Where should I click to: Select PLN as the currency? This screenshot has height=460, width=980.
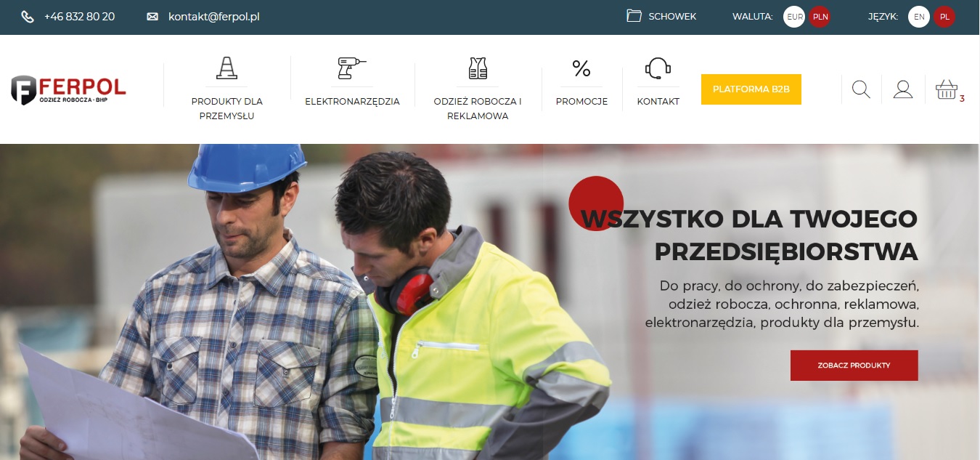tap(820, 17)
